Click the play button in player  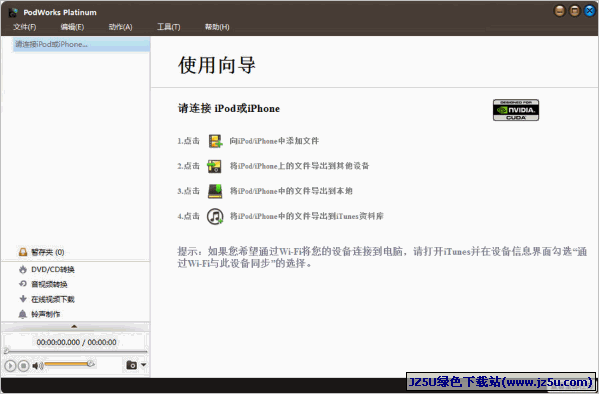tap(10, 366)
